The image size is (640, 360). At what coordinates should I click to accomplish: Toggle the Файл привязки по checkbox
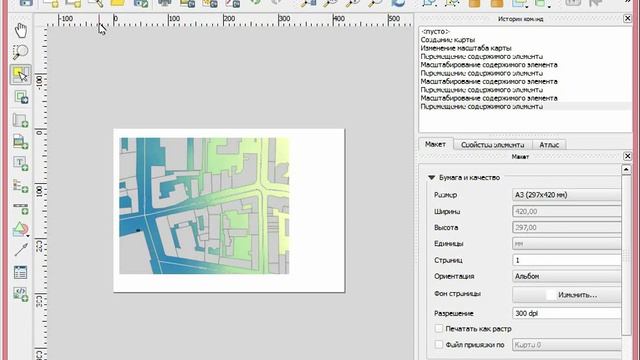(439, 345)
